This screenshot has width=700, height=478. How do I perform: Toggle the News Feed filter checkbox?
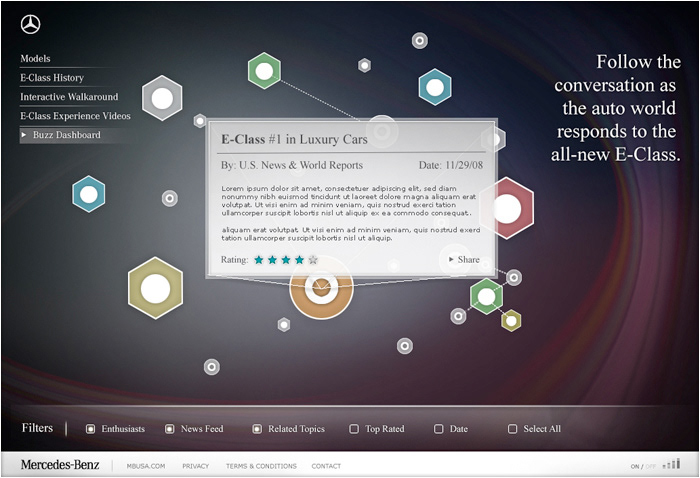170,429
